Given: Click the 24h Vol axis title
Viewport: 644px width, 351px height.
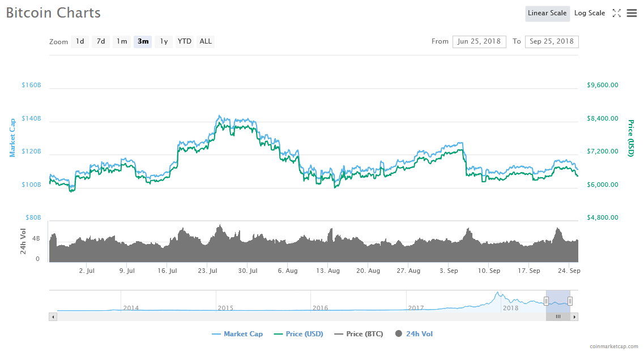Looking at the screenshot, I should pyautogui.click(x=23, y=241).
